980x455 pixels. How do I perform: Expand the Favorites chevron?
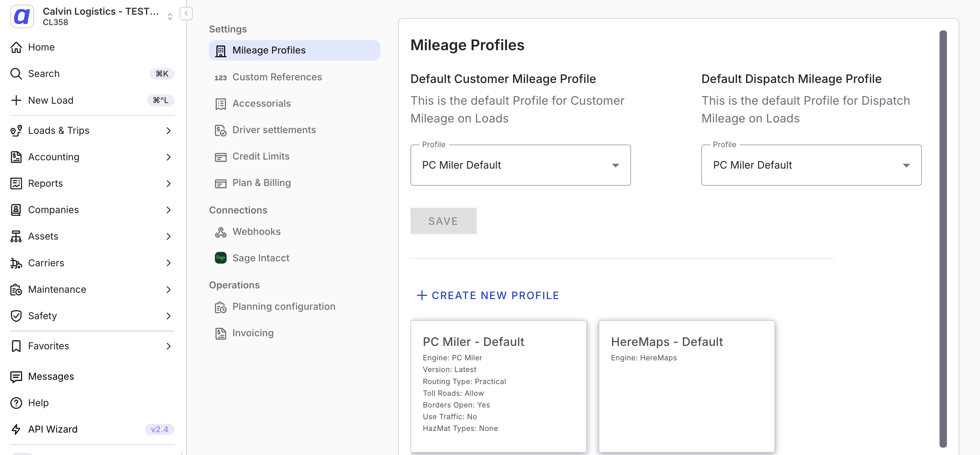click(x=168, y=346)
